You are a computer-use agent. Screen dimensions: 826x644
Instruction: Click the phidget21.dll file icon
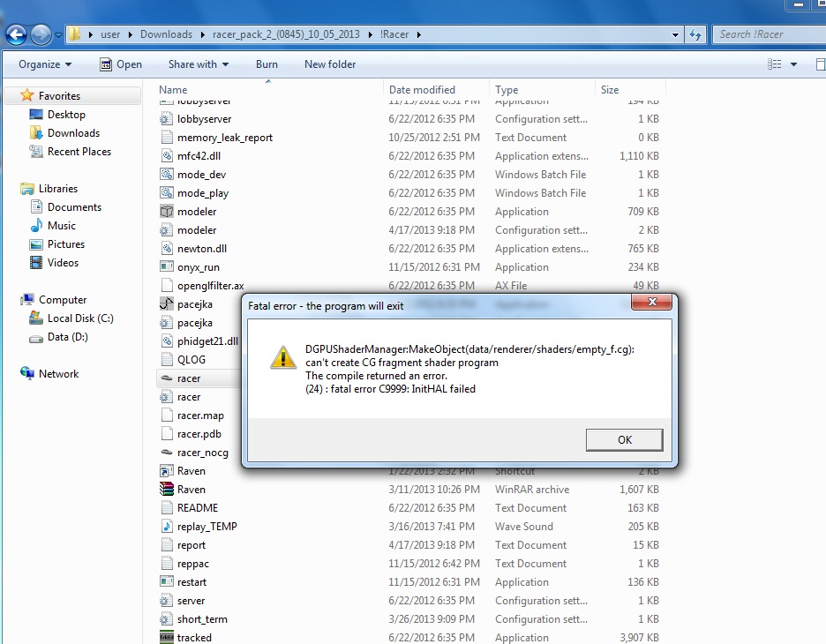(x=167, y=341)
